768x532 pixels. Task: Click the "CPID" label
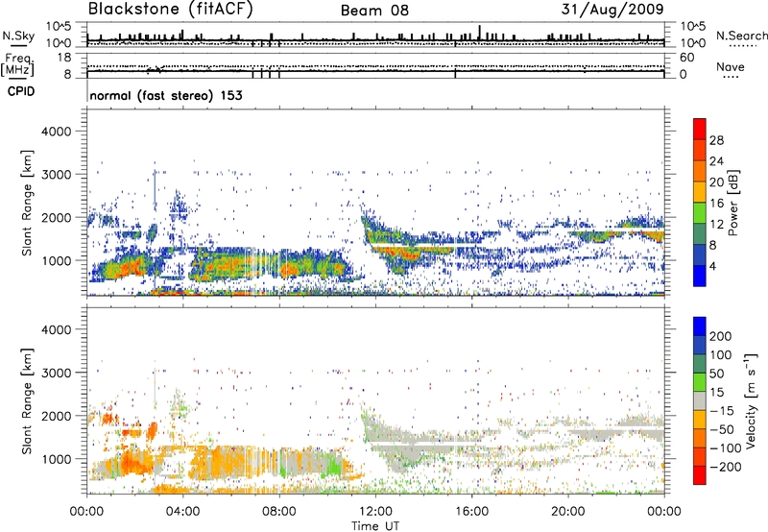pos(21,91)
